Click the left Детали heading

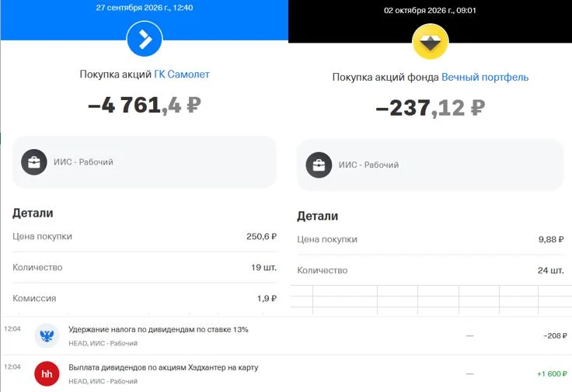[x=33, y=213]
